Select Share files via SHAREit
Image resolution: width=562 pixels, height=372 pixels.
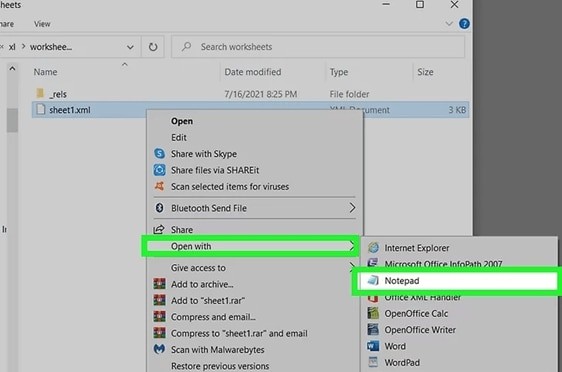[x=255, y=170]
